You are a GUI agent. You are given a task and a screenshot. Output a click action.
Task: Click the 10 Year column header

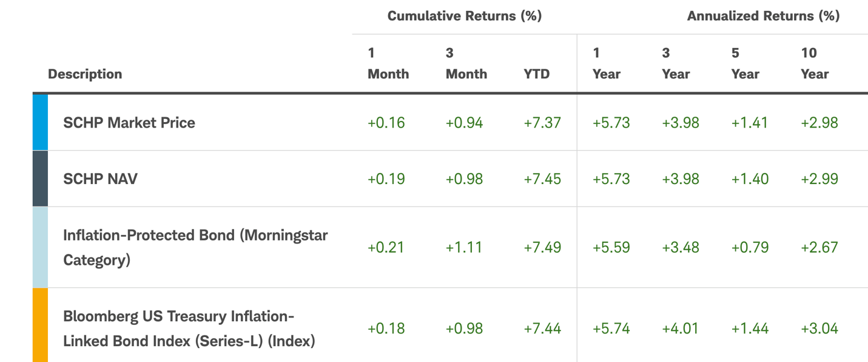point(815,63)
